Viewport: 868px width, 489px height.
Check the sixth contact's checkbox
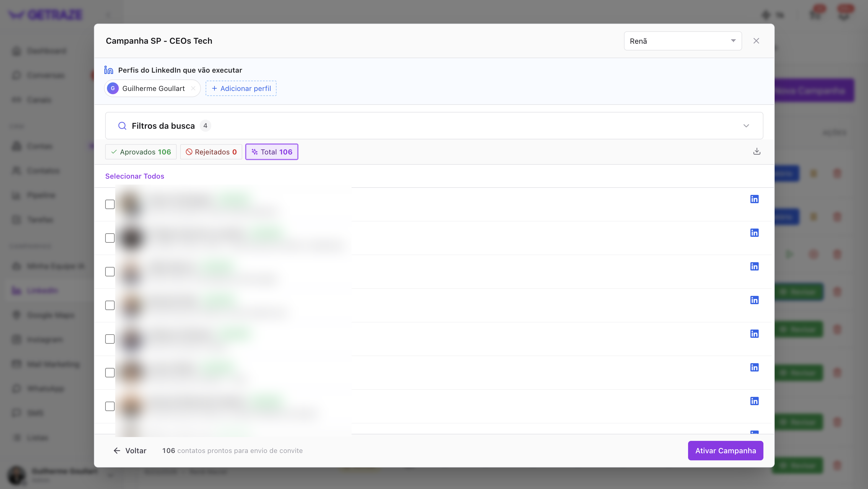[110, 373]
